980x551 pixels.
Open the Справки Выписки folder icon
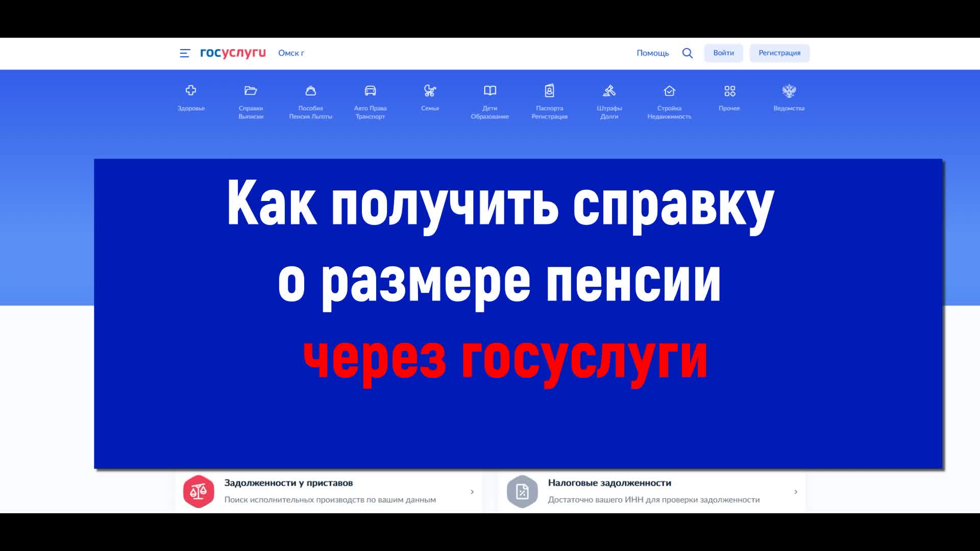pyautogui.click(x=251, y=91)
